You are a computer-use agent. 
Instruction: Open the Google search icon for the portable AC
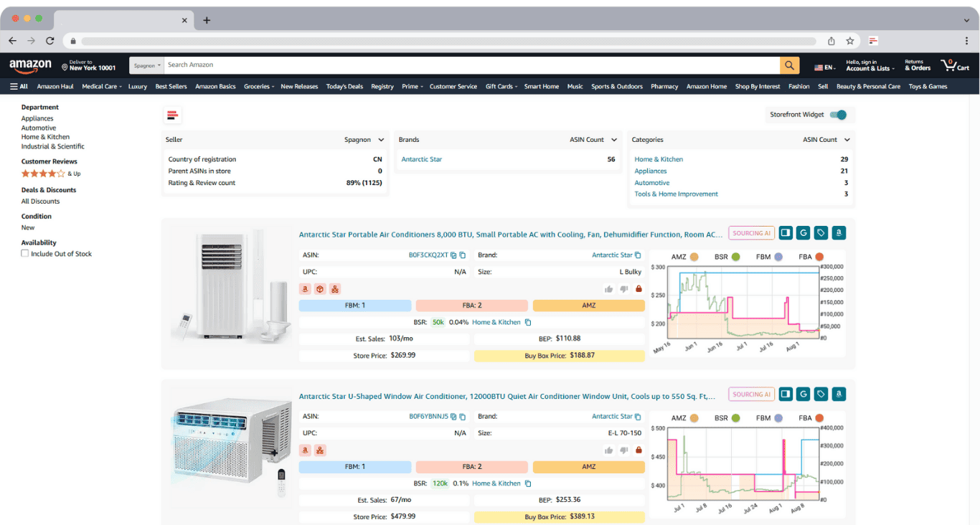click(803, 232)
